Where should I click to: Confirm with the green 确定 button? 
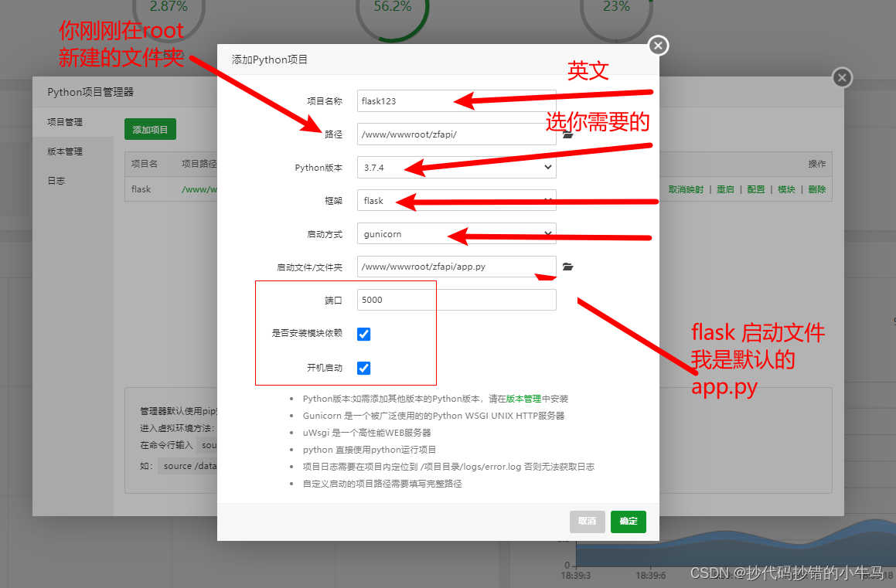(628, 522)
